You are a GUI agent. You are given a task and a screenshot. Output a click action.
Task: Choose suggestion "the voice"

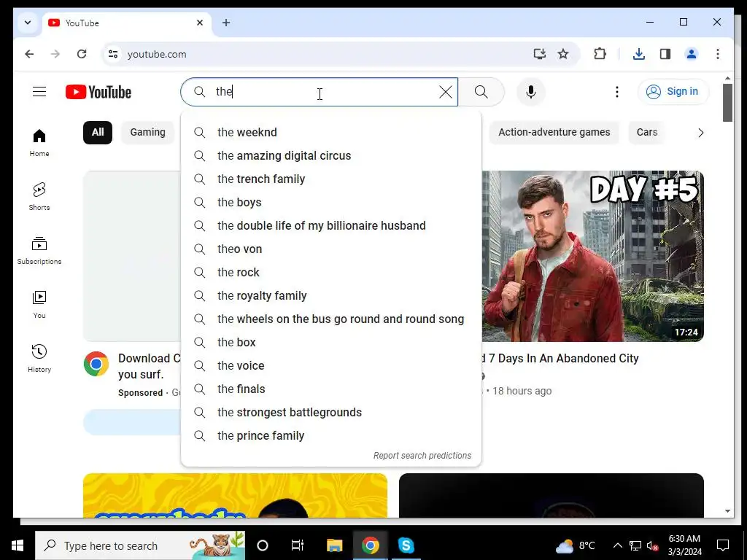click(331, 366)
